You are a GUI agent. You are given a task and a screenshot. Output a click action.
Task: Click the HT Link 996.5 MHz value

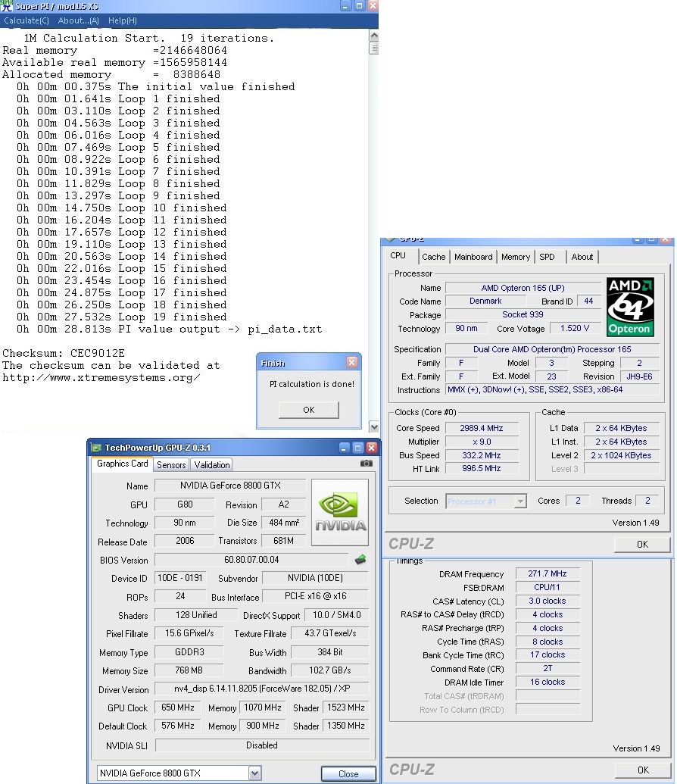point(482,468)
